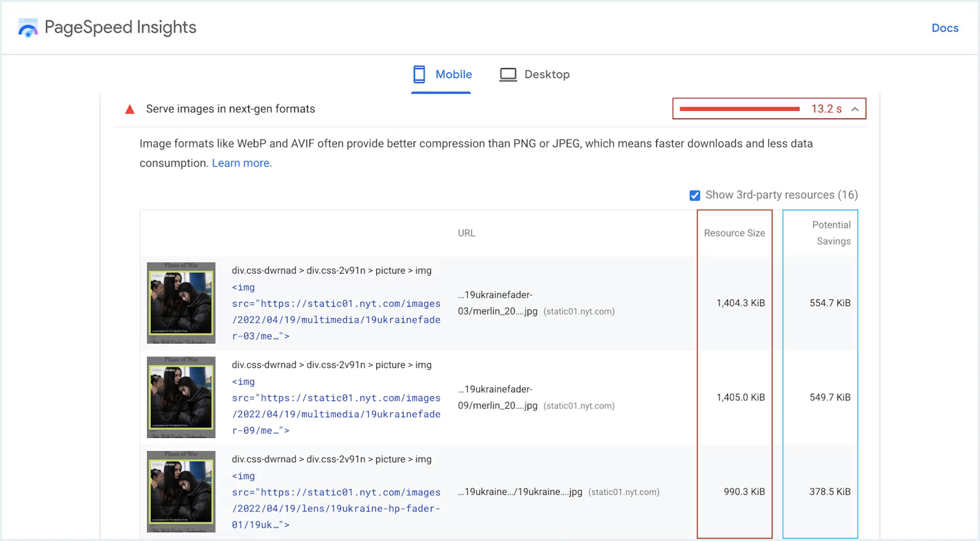Click the PageSpeed Insights logo icon
Viewport: 980px width, 541px height.
point(27,27)
